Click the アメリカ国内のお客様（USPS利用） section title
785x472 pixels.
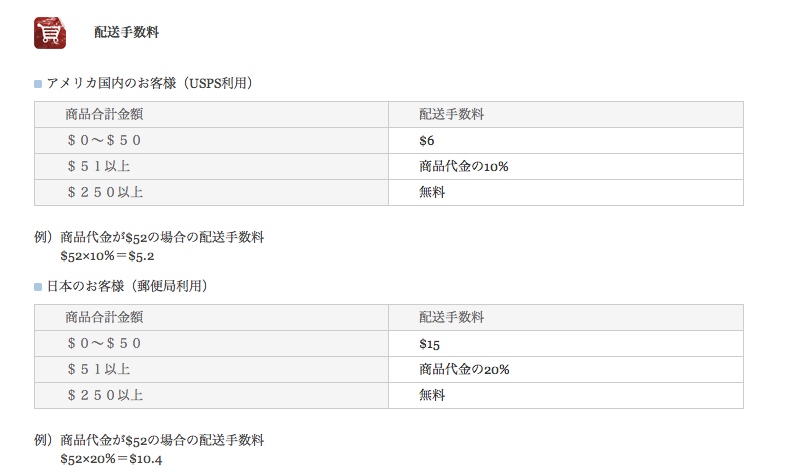[x=149, y=83]
